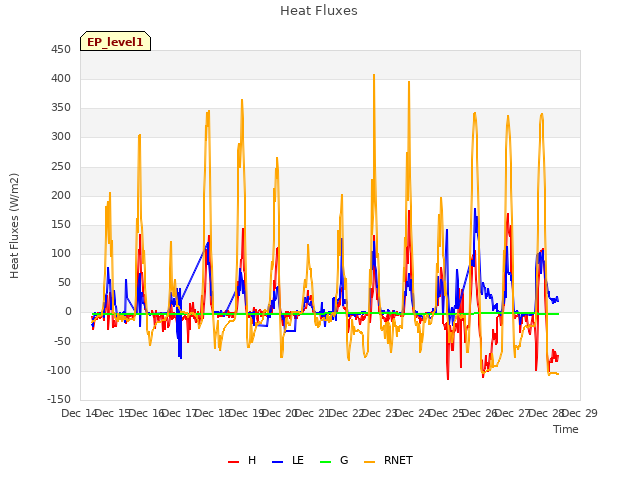Image resolution: width=640 pixels, height=480 pixels.
Task: Click the red H legend color marker
Action: click(233, 462)
